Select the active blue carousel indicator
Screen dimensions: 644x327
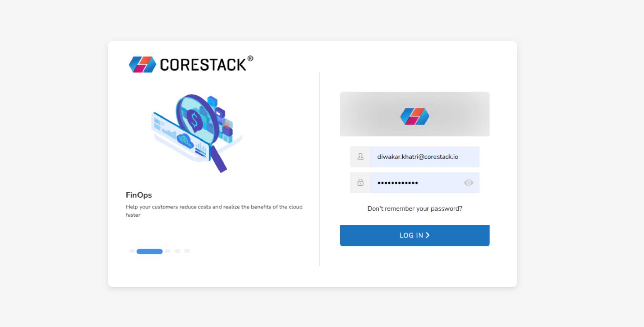[149, 251]
